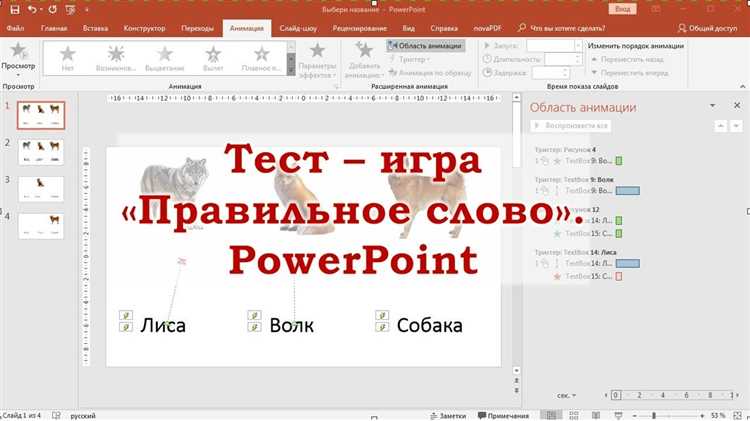
Task: Switch to the Вид tab
Action: coord(408,28)
